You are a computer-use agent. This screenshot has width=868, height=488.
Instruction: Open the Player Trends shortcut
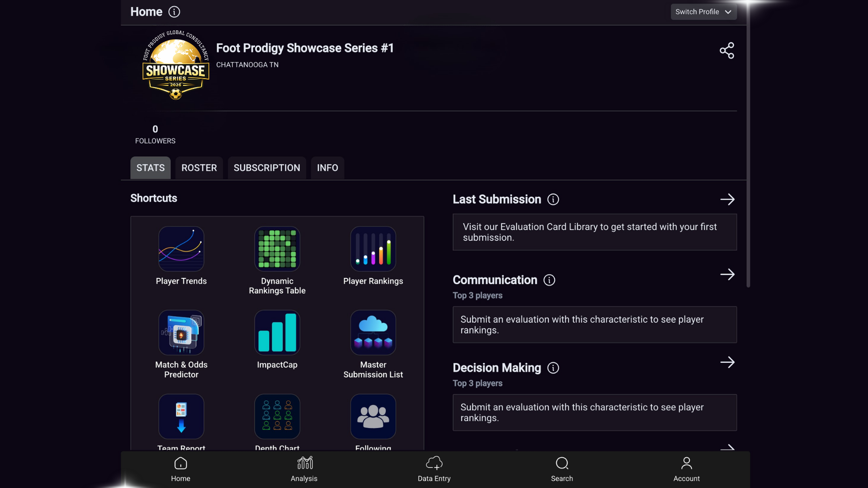tap(181, 249)
